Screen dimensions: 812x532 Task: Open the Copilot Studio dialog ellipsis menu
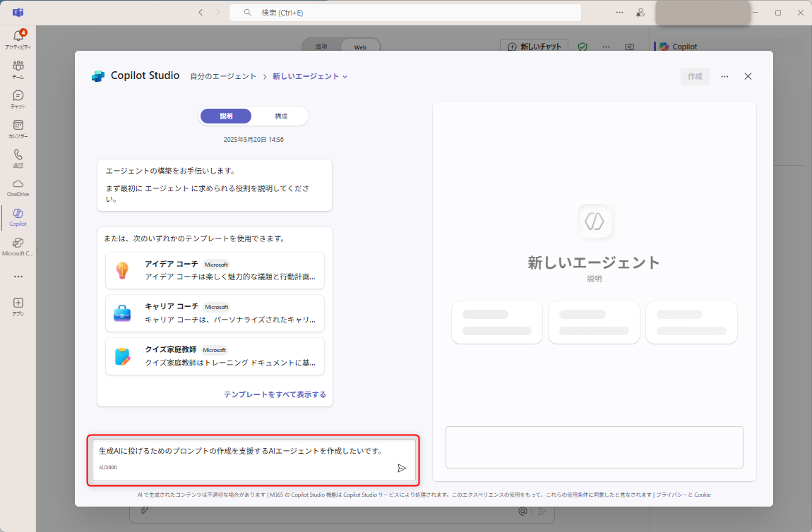pos(724,77)
